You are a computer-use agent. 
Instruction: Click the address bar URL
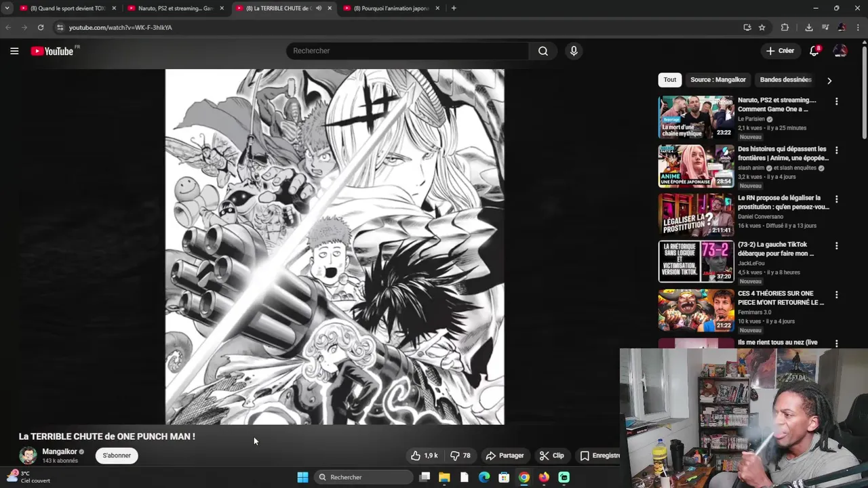click(x=121, y=28)
